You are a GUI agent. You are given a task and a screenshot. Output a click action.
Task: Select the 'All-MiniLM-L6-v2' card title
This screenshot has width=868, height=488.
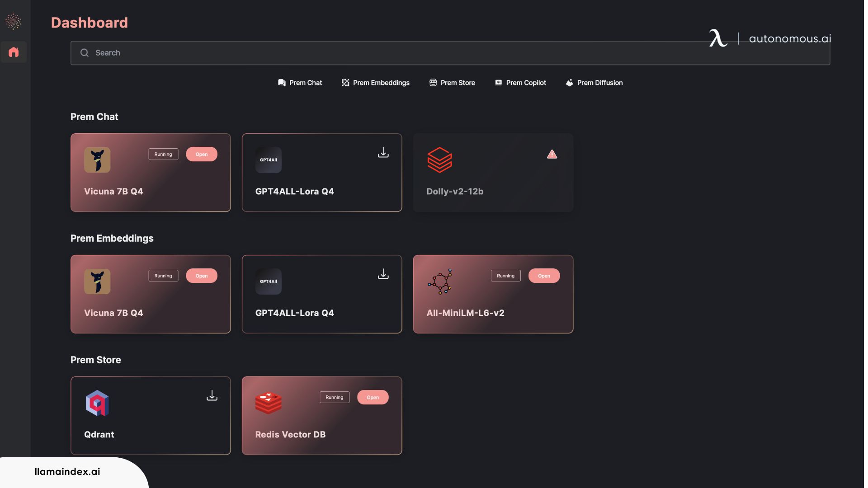[x=465, y=313]
